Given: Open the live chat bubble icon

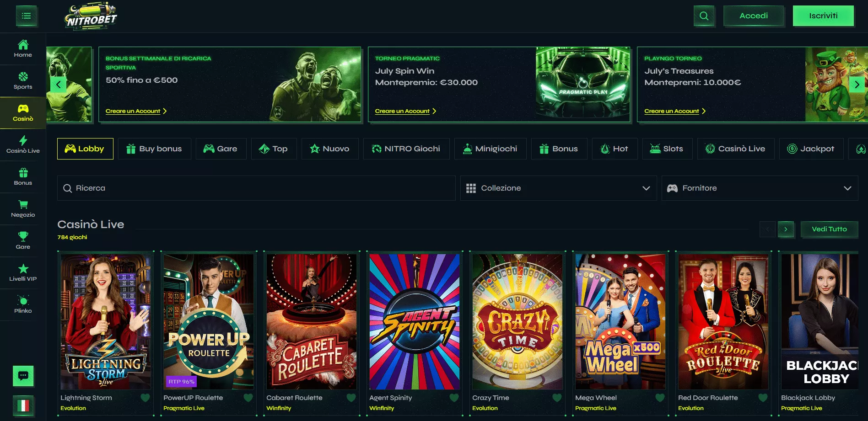Looking at the screenshot, I should click(23, 376).
